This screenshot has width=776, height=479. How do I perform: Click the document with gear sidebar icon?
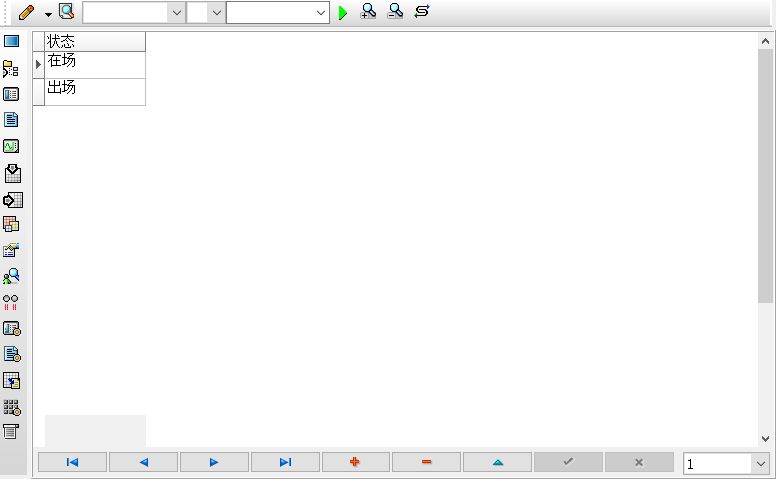[x=12, y=354]
